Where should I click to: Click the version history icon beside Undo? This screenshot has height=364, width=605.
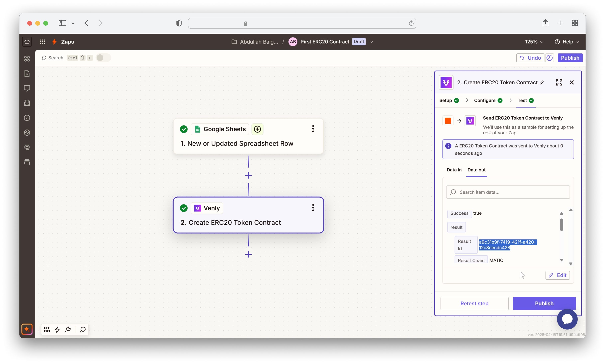[x=550, y=58]
